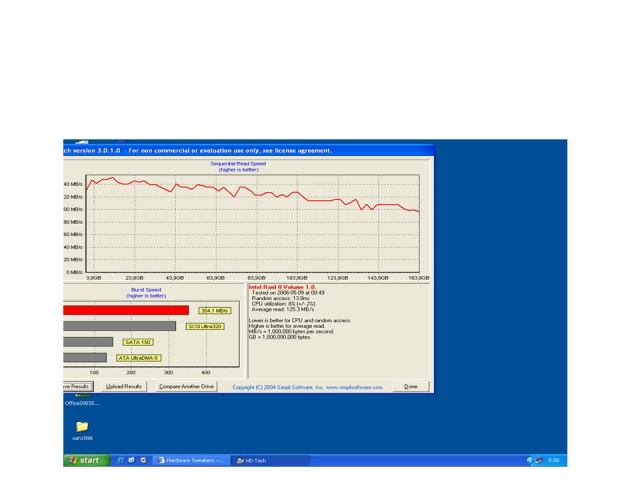640x480 pixels.
Task: Click the first quick launch icon
Action: point(121,460)
